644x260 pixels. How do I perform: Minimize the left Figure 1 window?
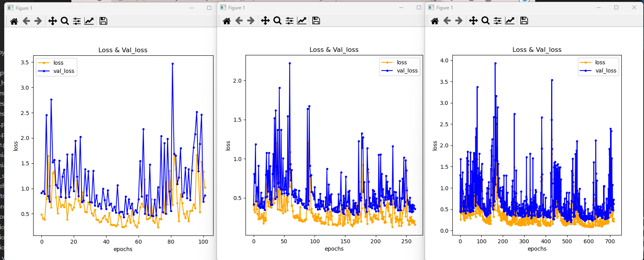[x=192, y=8]
